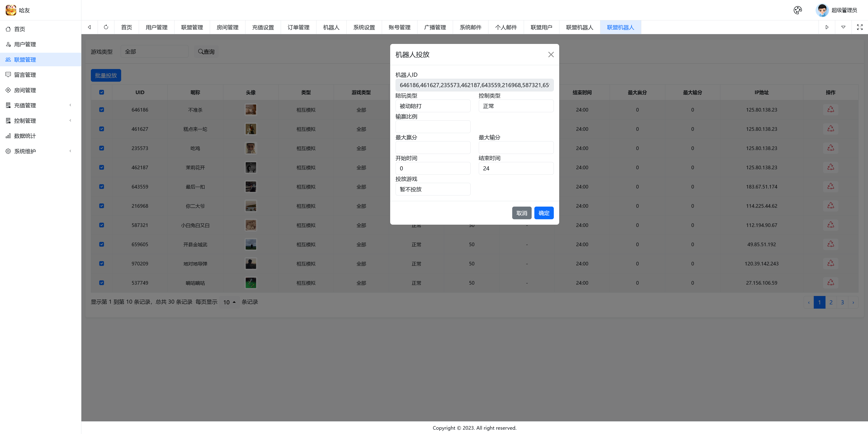Uncheck the checkbox for UID 537749
This screenshot has width=868, height=434.
pos(101,283)
